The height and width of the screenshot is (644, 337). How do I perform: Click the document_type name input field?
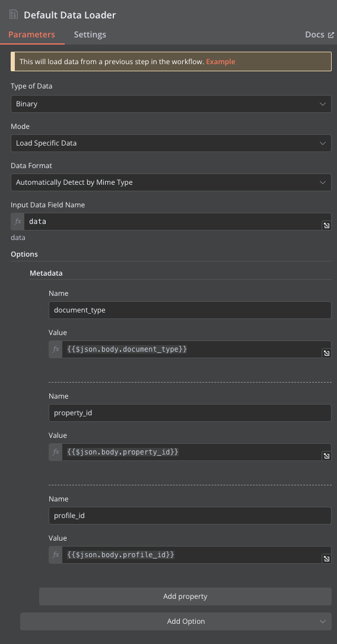190,310
